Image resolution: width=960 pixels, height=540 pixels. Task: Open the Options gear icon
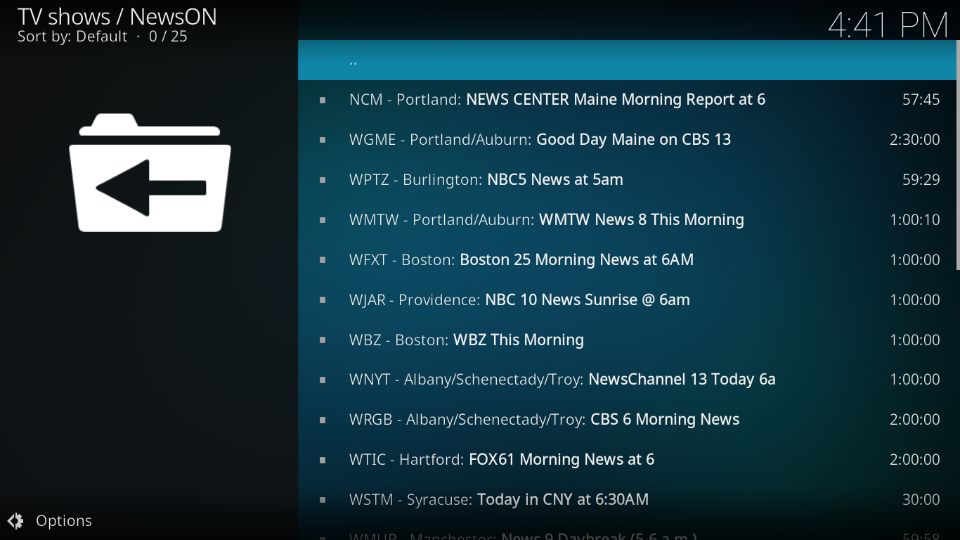[15, 520]
